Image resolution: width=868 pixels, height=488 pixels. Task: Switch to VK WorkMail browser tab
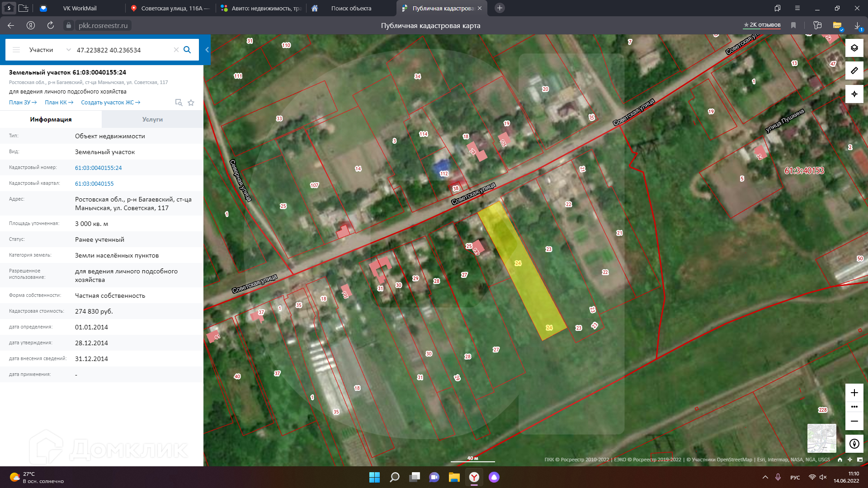coord(80,8)
